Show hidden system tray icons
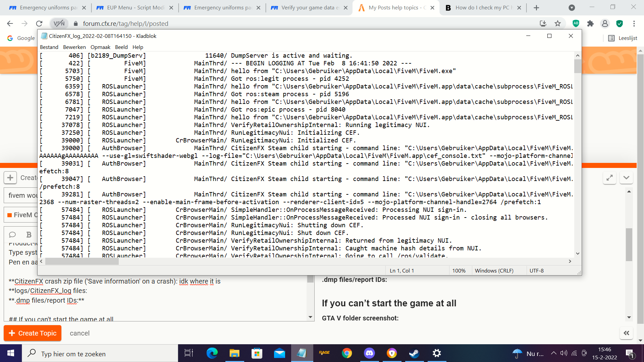The image size is (644, 362). 554,353
